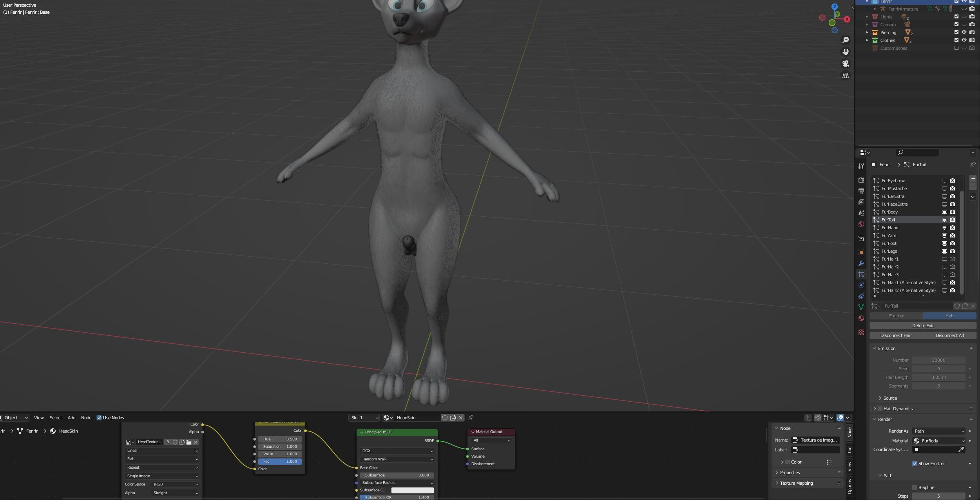Open the Object Data properties tab
This screenshot has height=500, width=980.
tap(861, 307)
